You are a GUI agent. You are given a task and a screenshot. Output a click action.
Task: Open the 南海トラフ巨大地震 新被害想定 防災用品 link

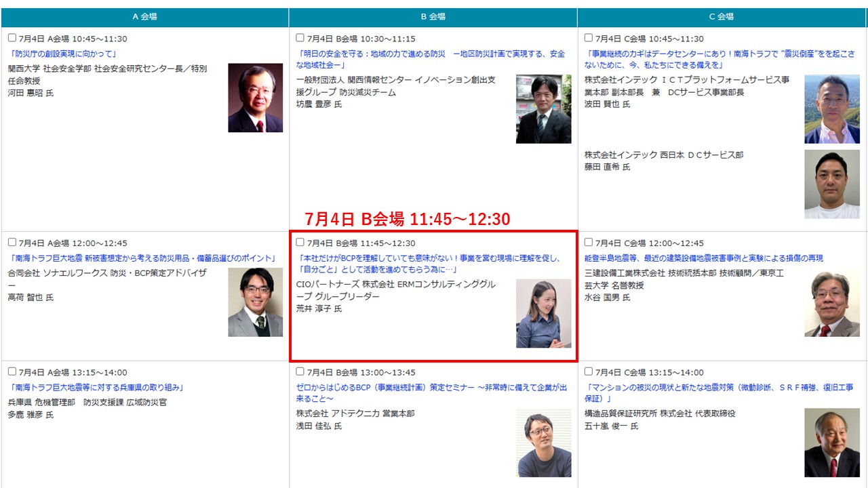[x=143, y=258]
